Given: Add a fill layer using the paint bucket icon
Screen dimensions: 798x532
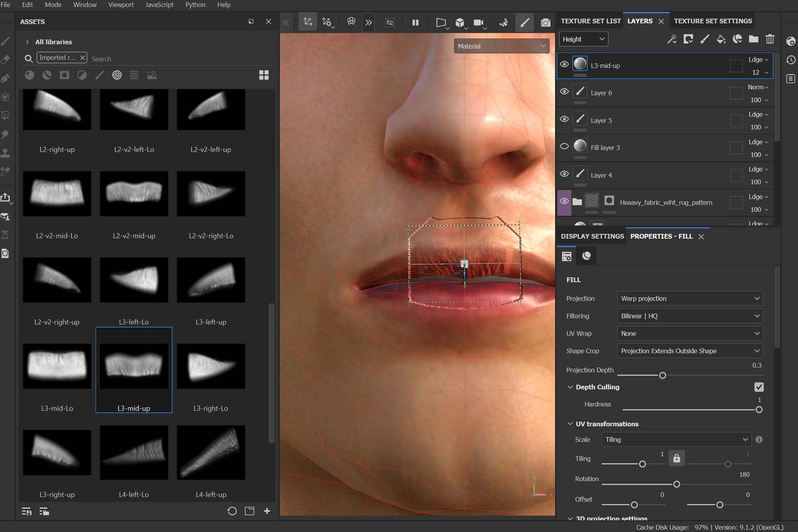Looking at the screenshot, I should [721, 39].
